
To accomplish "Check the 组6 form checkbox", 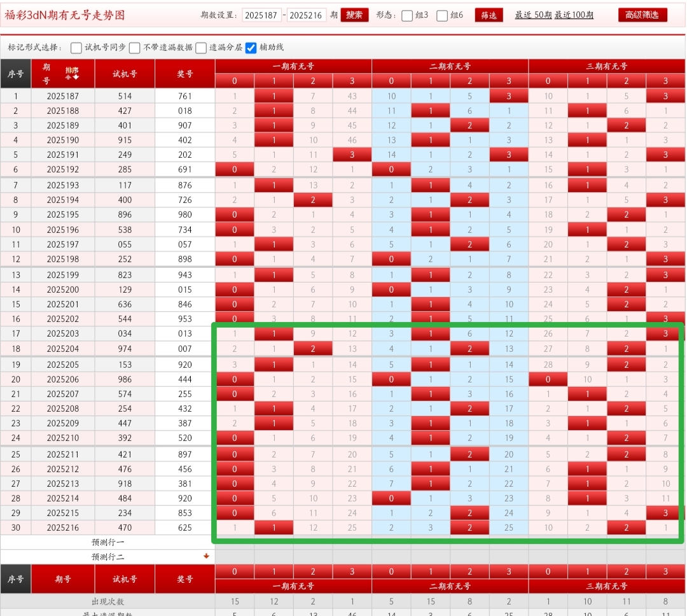I will point(442,16).
